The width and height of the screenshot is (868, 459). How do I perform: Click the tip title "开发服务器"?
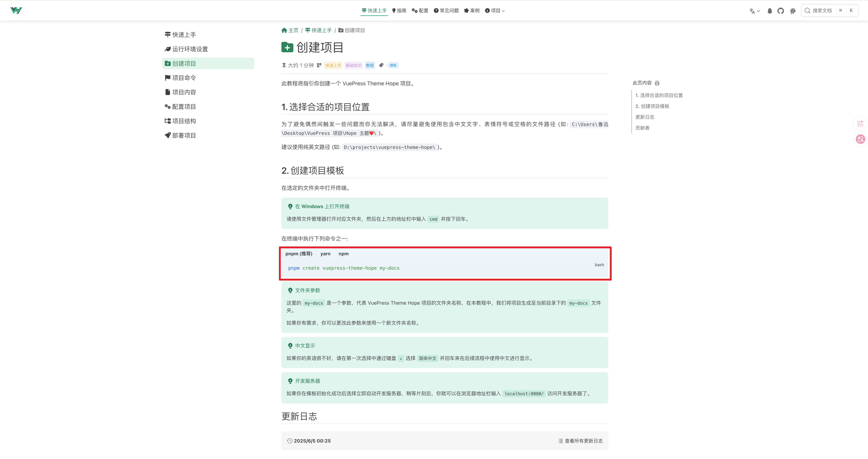(x=308, y=381)
